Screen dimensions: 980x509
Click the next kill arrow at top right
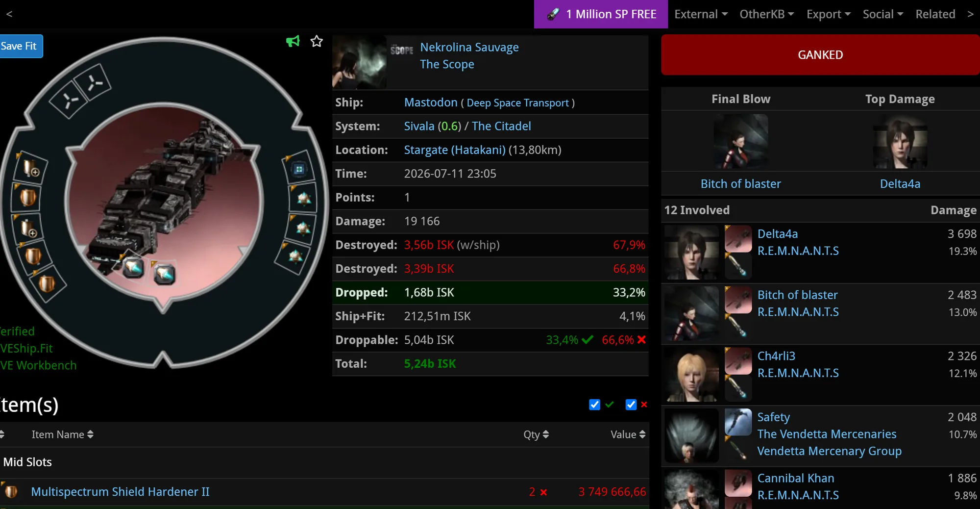(970, 14)
